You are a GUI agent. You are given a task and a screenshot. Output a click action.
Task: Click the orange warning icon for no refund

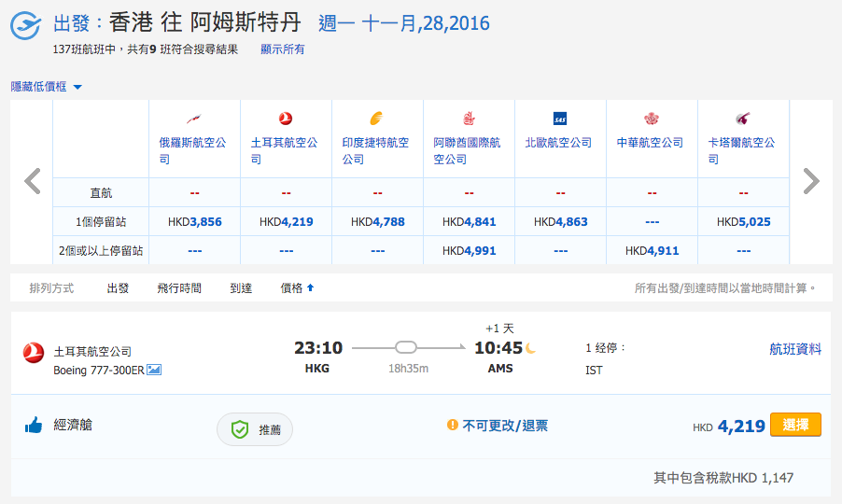point(453,425)
